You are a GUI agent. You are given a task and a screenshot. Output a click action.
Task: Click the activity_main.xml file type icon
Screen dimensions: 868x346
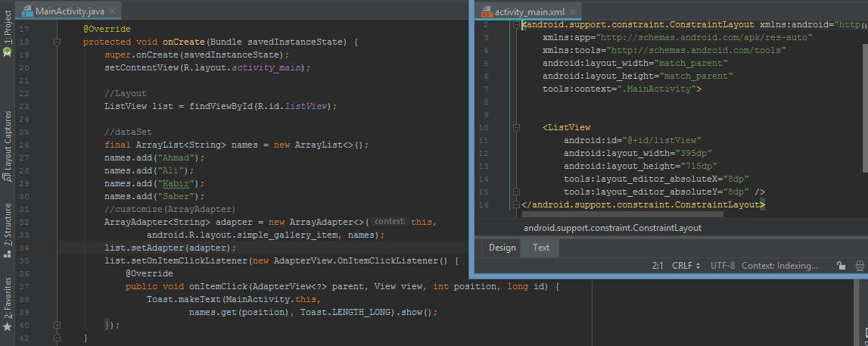click(487, 12)
